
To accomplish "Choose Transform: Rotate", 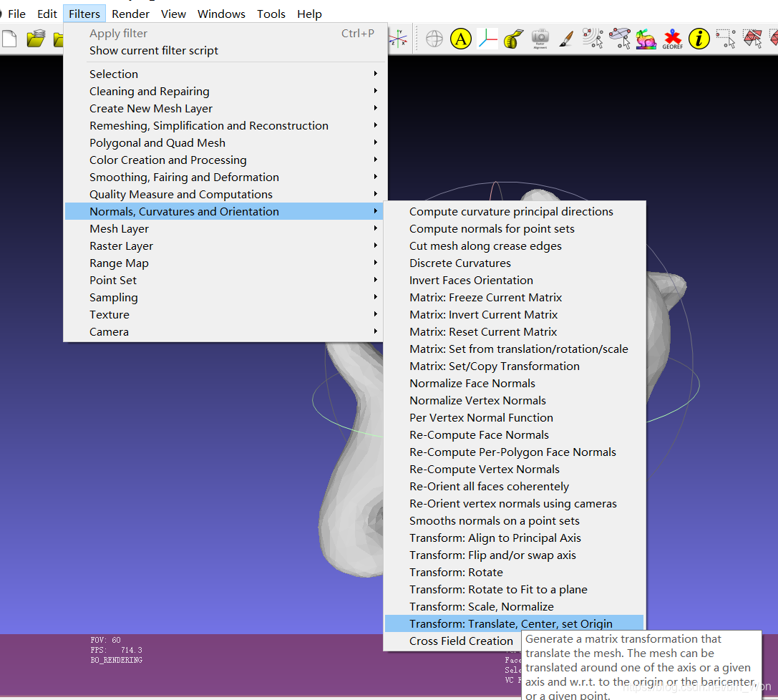I will point(514,573).
